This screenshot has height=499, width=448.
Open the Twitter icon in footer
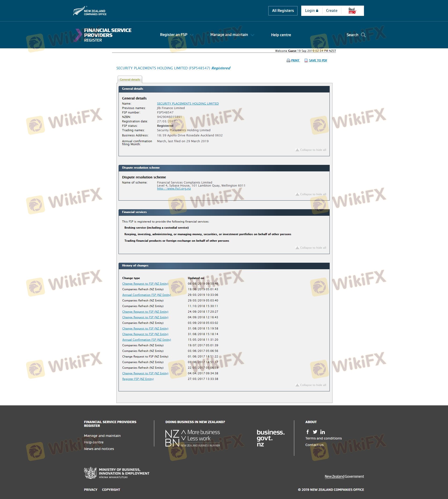tap(315, 432)
